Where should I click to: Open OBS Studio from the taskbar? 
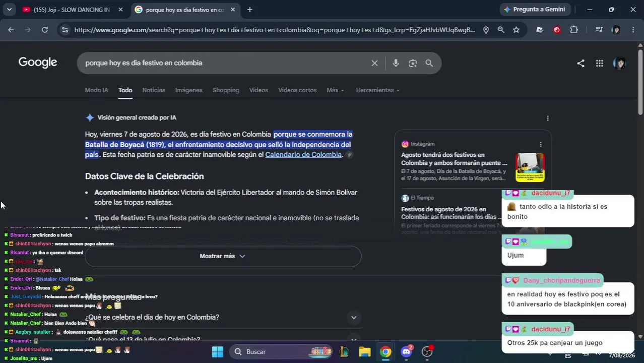coord(427,351)
